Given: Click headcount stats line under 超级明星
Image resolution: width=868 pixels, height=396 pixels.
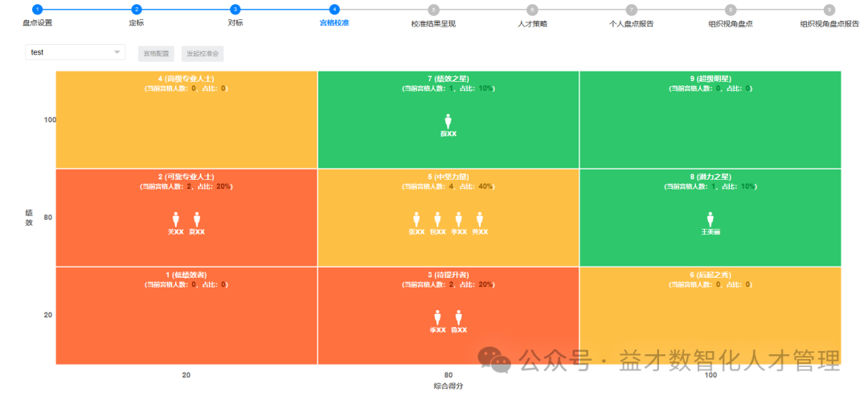Looking at the screenshot, I should tap(710, 88).
